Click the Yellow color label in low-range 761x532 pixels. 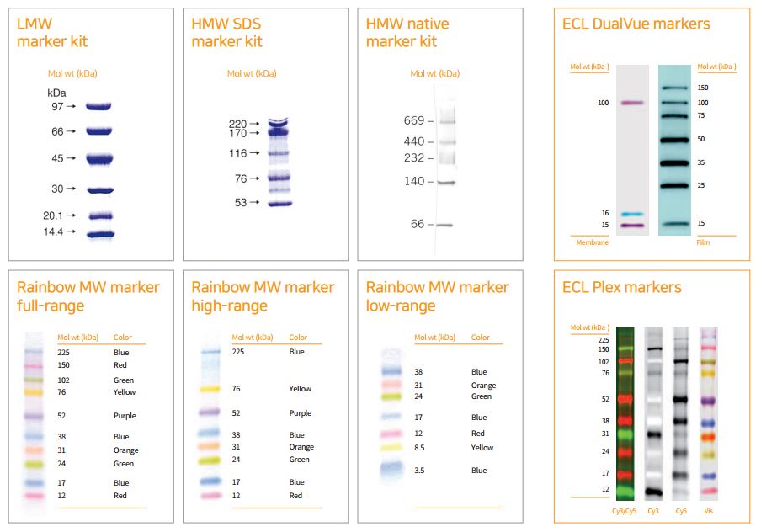pos(482,448)
